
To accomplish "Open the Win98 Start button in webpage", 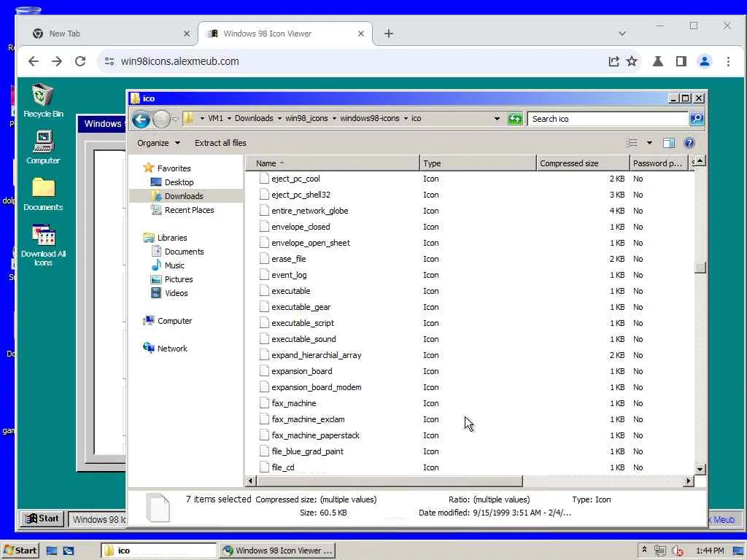I will point(42,518).
